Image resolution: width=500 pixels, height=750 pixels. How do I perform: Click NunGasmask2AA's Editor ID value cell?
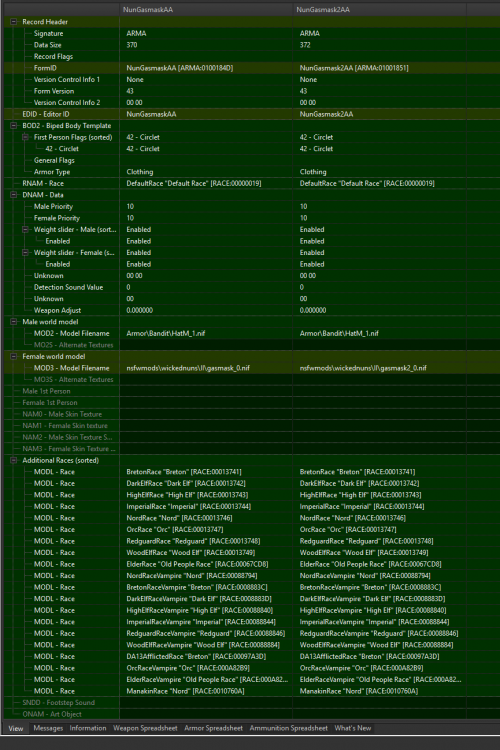[x=379, y=114]
